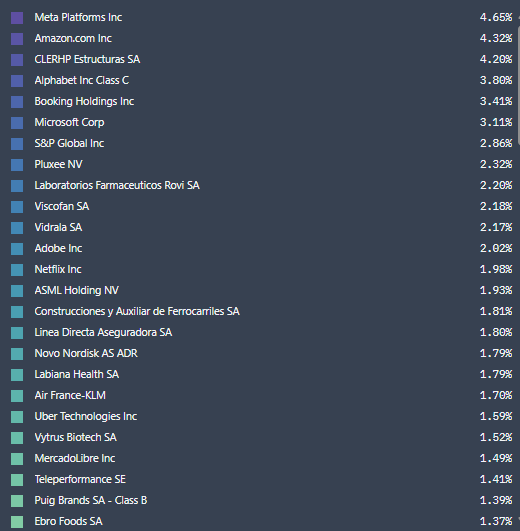Click the 1.70% weight value
Viewport: 520px width, 531px height.
[x=496, y=395]
